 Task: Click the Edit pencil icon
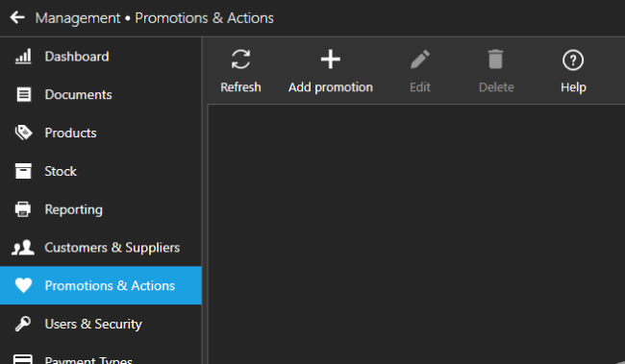[x=420, y=60]
